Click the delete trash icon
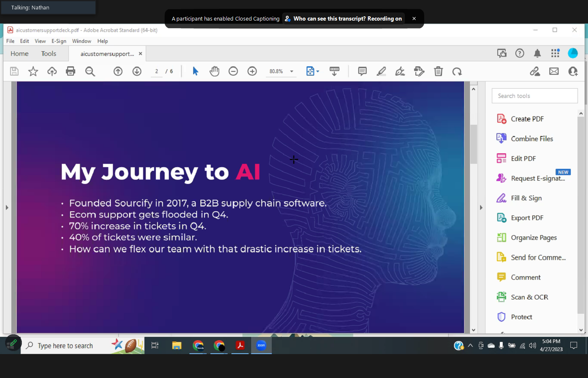Image resolution: width=588 pixels, height=378 pixels. pyautogui.click(x=438, y=71)
